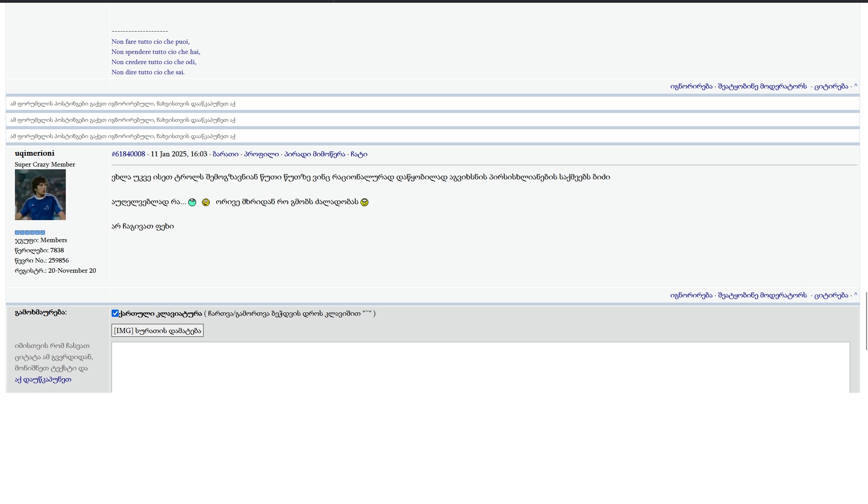Screen dimensions: 868x504
Task: Open post link #61840008
Action: (128, 154)
